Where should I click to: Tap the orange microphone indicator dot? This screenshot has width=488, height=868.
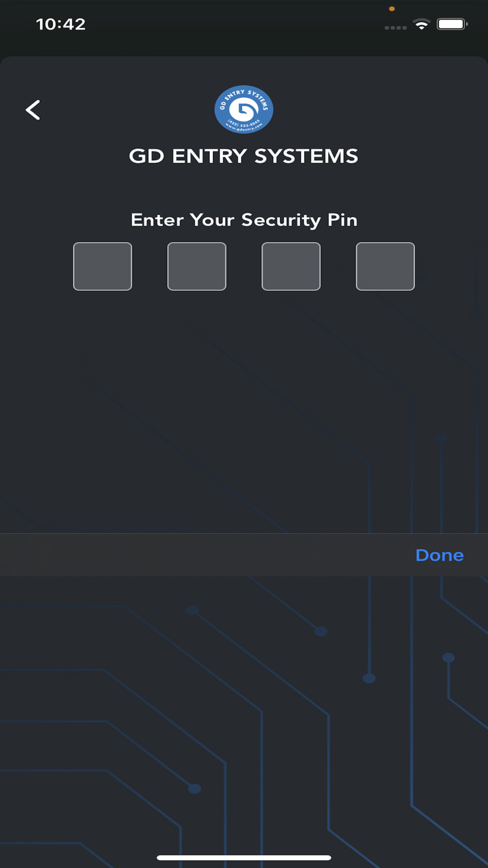[x=392, y=9]
